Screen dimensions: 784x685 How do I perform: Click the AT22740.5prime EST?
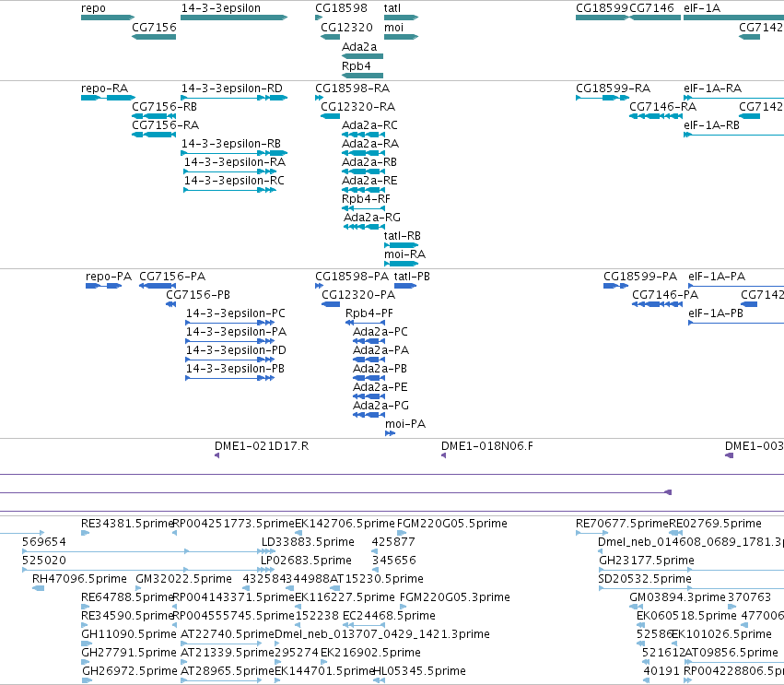[x=221, y=644]
